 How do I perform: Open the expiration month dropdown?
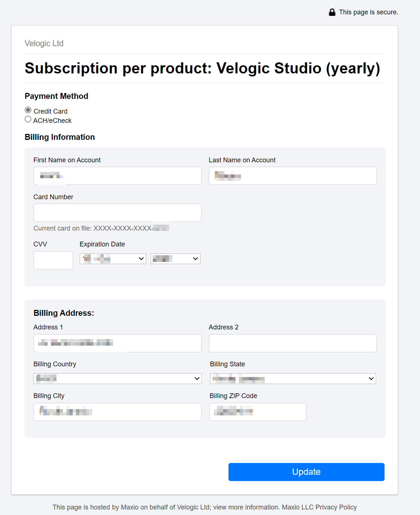[x=113, y=259]
